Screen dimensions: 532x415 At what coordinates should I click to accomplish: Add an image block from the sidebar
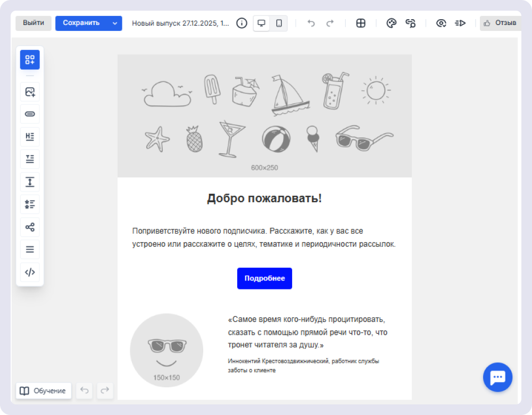point(30,92)
